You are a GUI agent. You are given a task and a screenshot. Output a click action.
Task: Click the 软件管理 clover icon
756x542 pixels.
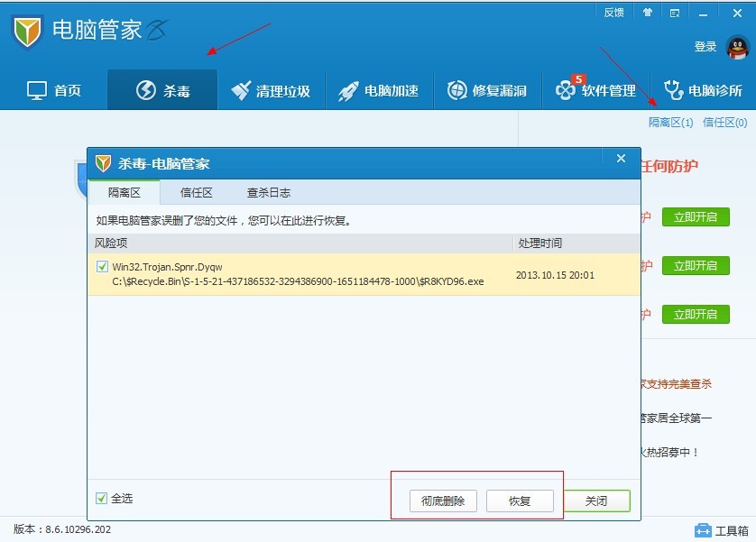pos(565,90)
